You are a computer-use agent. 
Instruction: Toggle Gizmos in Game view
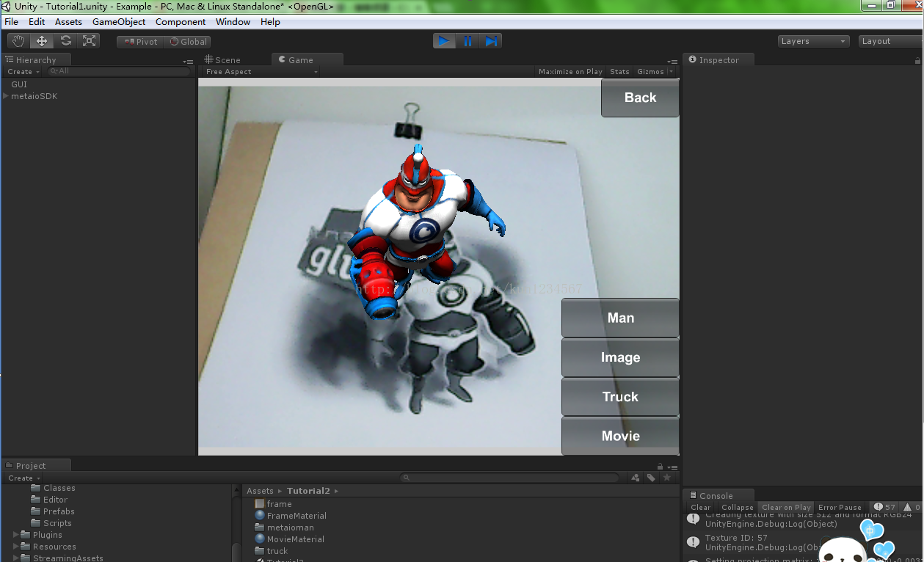pos(650,72)
